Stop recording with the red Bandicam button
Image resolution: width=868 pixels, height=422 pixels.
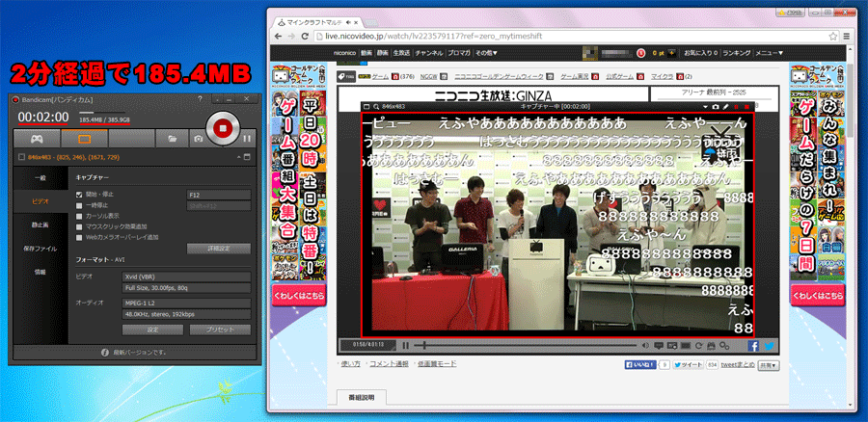(222, 128)
